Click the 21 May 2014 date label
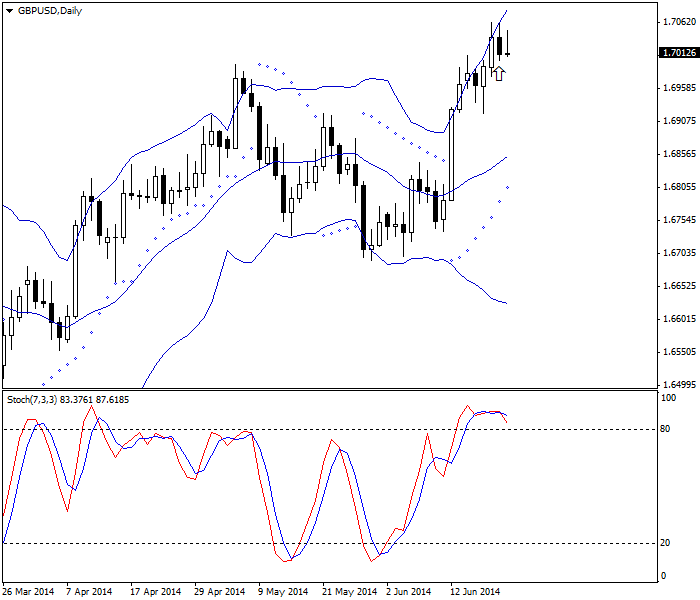The image size is (700, 600). 347,591
